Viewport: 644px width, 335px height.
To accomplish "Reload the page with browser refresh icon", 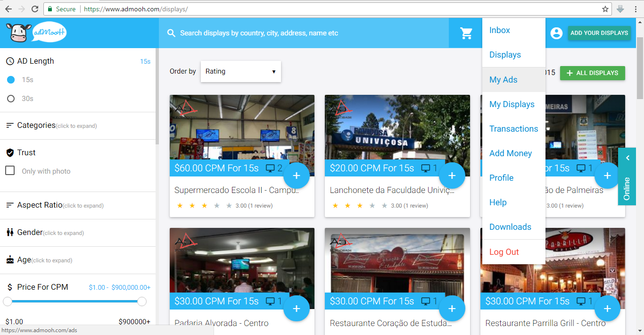I will click(x=35, y=9).
